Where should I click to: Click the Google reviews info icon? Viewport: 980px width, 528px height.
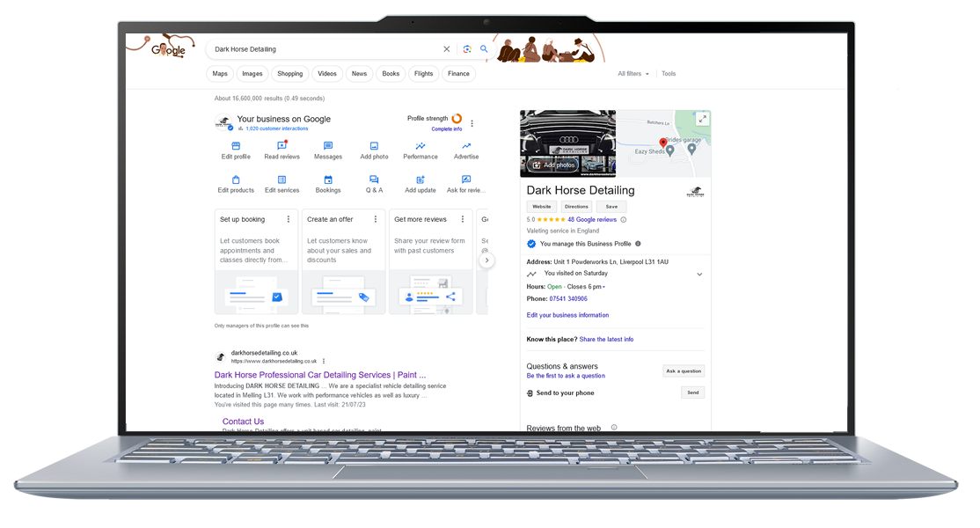pos(623,220)
